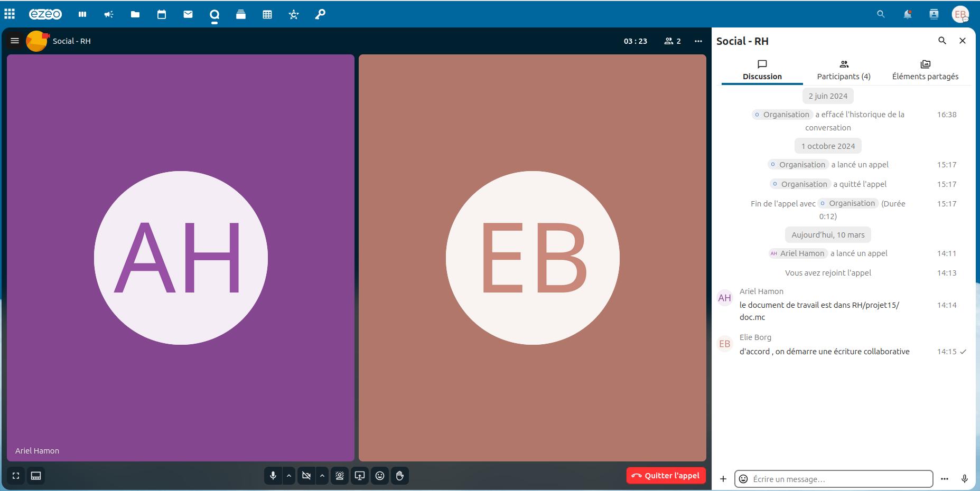Toggle background blur
The height and width of the screenshot is (491, 980).
point(340,476)
